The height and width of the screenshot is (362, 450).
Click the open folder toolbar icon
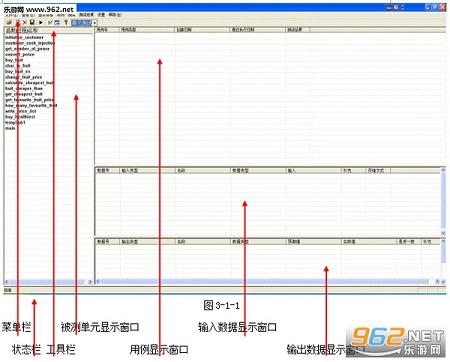click(9, 22)
